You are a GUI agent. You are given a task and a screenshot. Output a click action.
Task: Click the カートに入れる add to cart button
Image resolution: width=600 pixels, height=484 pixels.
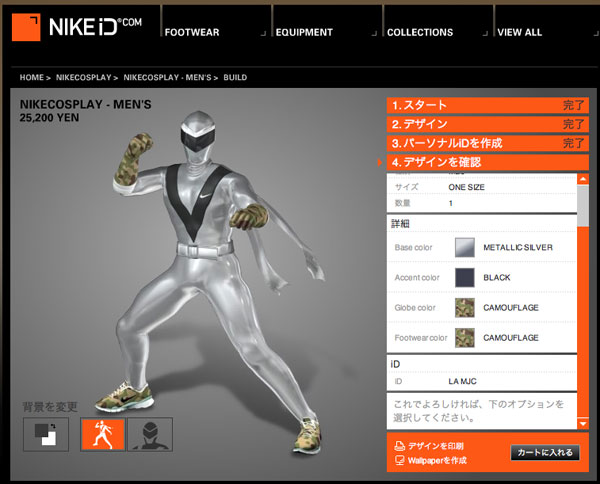coord(545,453)
